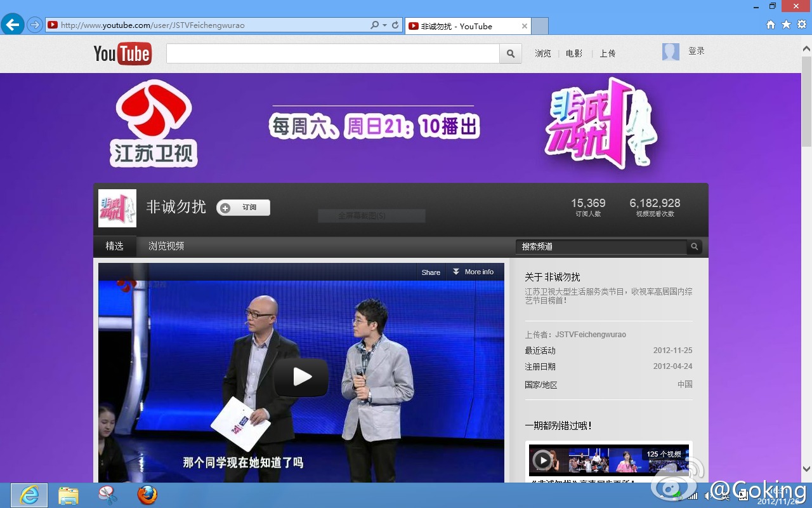This screenshot has width=812, height=508.
Task: Subscribe with the 订阅 button
Action: tap(244, 208)
